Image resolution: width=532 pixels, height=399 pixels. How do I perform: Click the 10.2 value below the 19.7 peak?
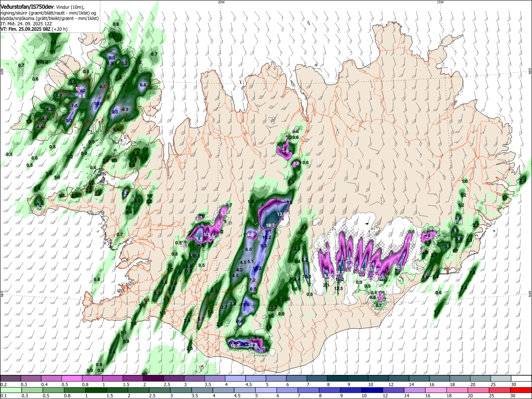pos(266,238)
